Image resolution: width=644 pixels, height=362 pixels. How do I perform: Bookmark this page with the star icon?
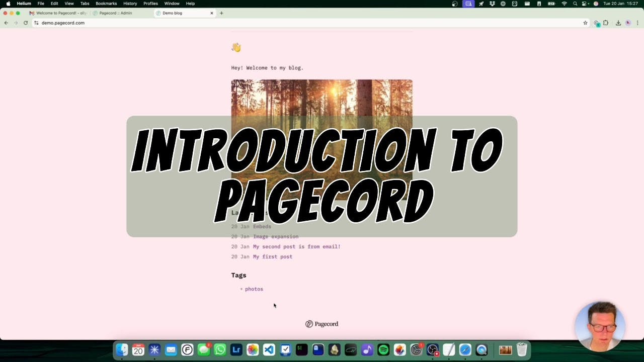coord(585,23)
